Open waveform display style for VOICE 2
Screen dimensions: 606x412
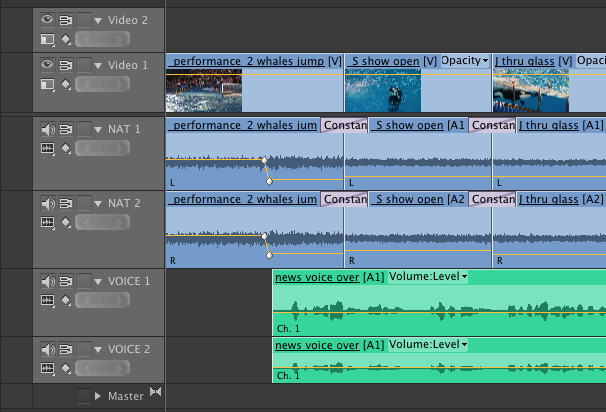click(x=47, y=369)
